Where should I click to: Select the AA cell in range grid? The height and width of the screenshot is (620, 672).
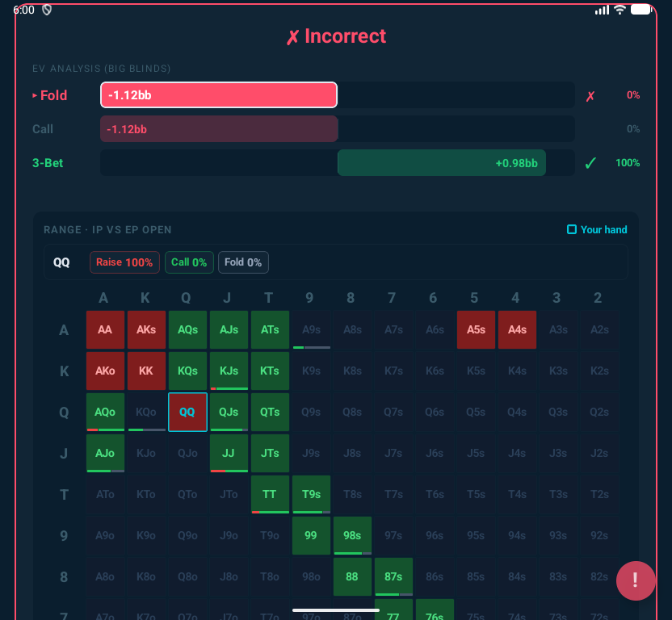[x=105, y=330]
